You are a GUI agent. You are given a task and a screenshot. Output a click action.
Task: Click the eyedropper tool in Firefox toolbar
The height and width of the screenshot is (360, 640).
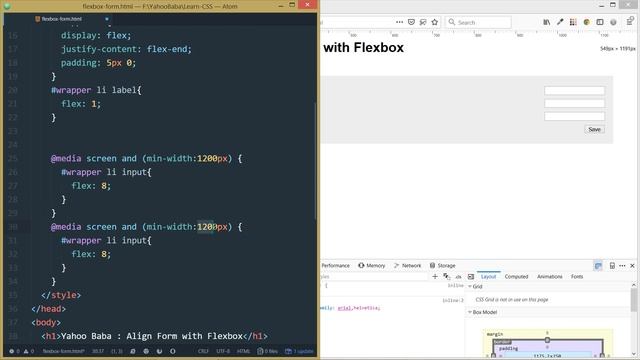(560, 22)
